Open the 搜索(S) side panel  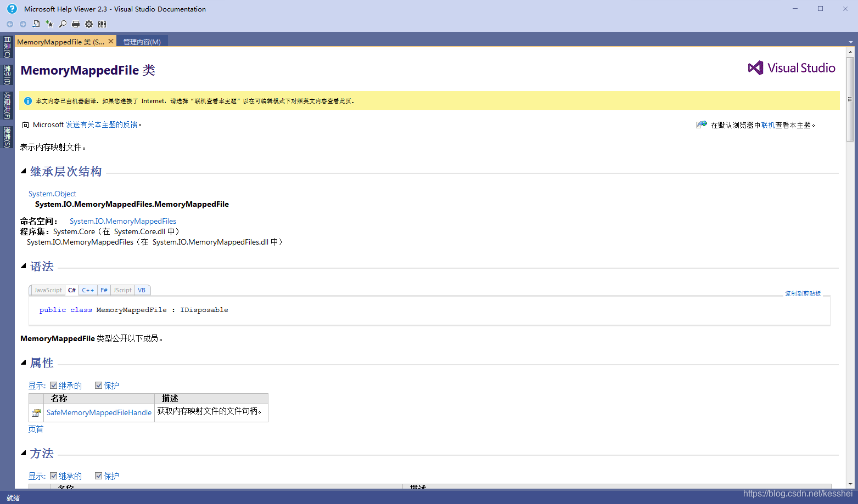7,137
